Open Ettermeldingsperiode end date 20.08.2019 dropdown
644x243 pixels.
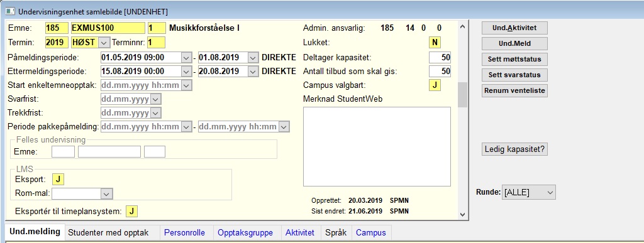pos(253,72)
